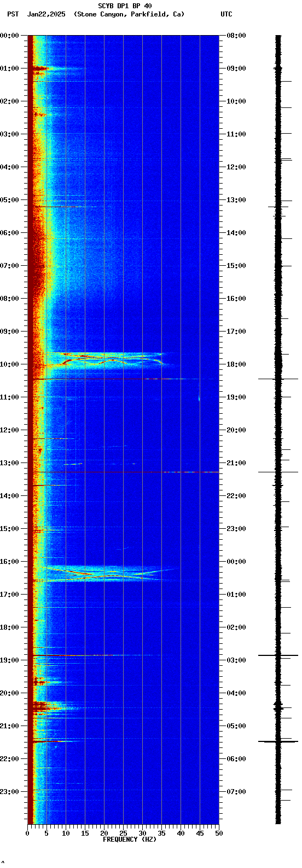Click the frequency axis tick '35'

[161, 833]
